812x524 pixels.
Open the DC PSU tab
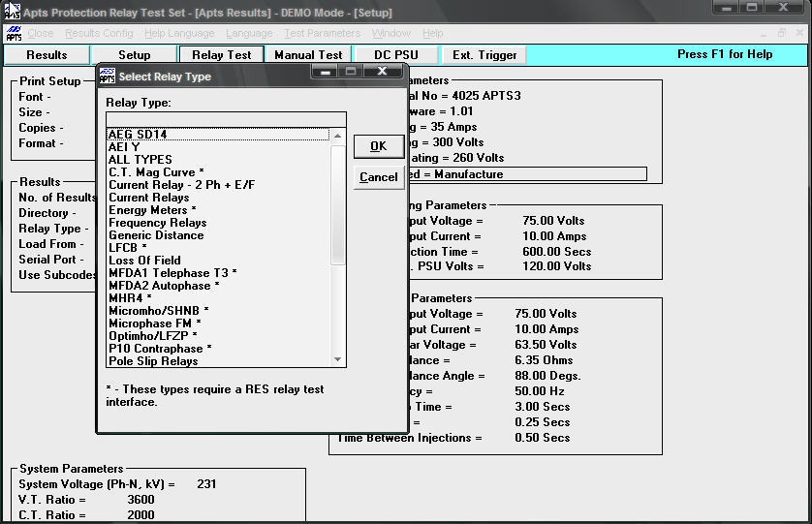395,55
